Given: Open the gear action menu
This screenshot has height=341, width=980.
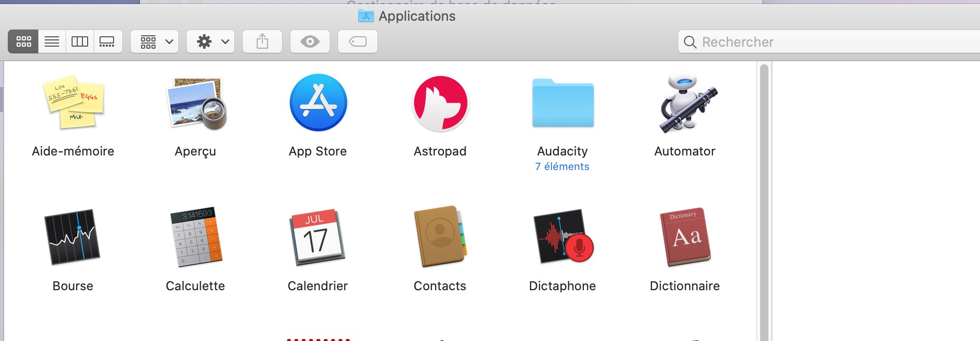Looking at the screenshot, I should (211, 41).
